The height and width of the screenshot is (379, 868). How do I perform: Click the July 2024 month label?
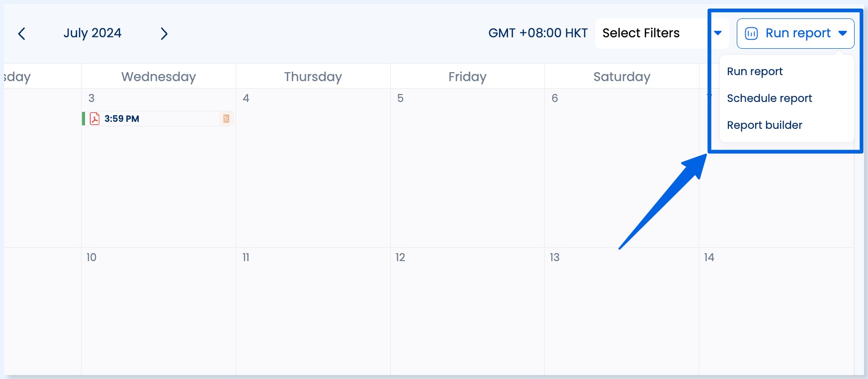tap(91, 33)
